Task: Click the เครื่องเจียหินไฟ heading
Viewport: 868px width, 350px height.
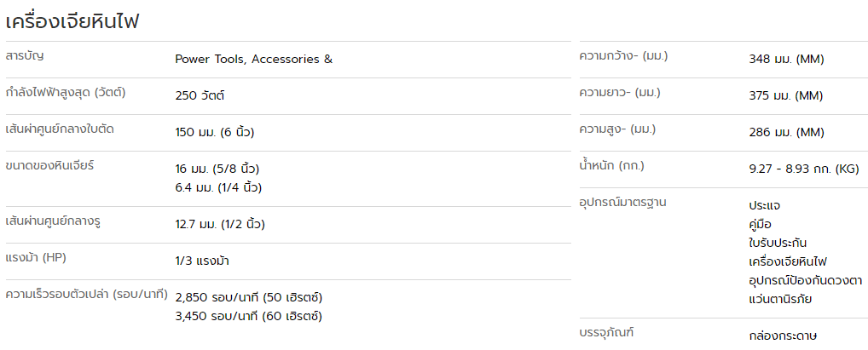Action: [x=72, y=21]
